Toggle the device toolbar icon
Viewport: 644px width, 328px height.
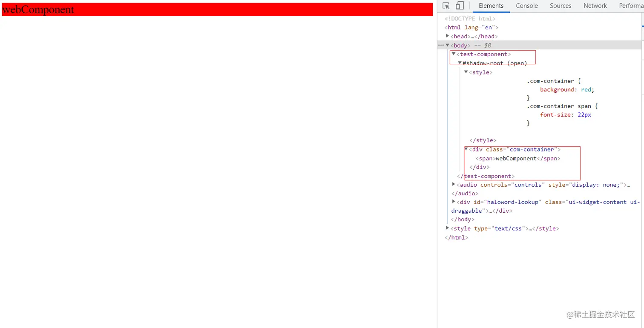[x=459, y=6]
